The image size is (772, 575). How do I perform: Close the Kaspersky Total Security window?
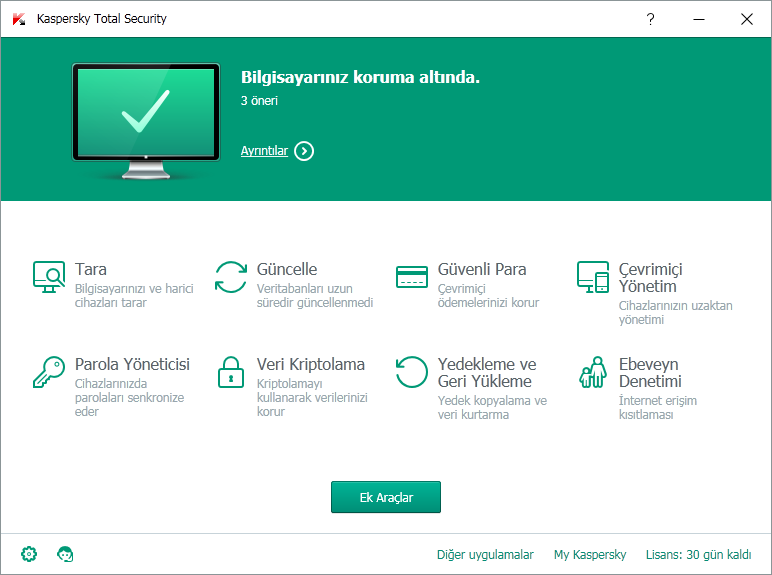(x=746, y=19)
